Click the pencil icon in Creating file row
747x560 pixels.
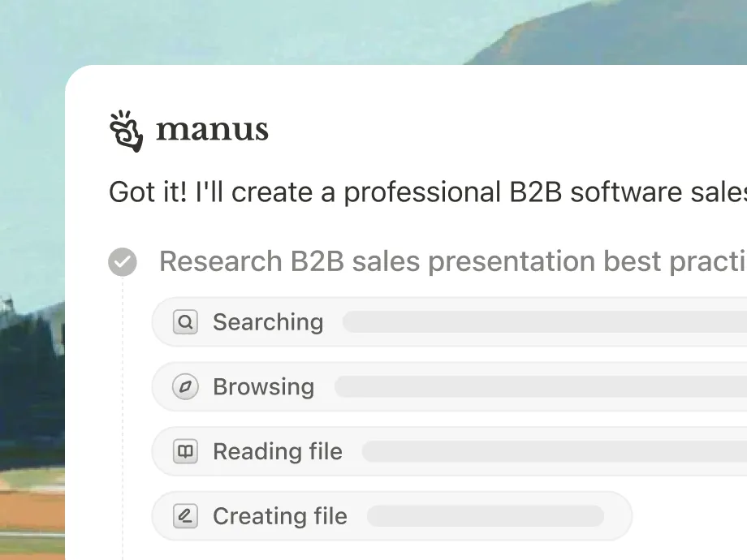tap(186, 516)
